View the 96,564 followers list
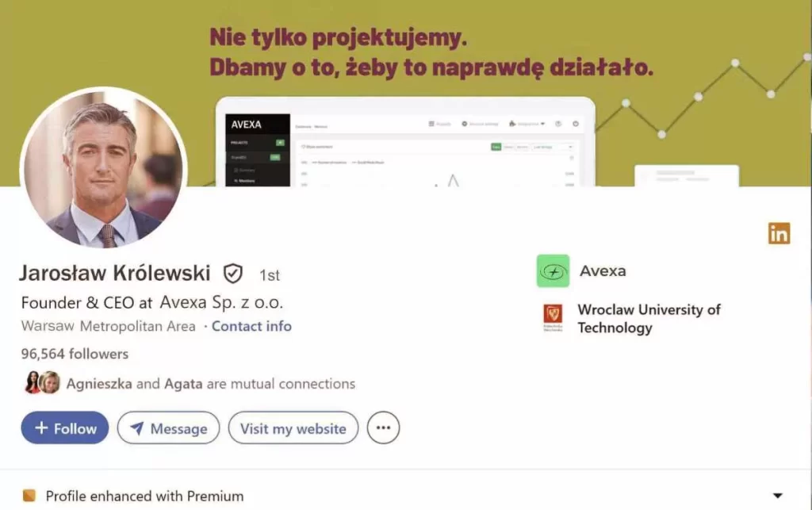Image resolution: width=812 pixels, height=510 pixels. (x=75, y=354)
